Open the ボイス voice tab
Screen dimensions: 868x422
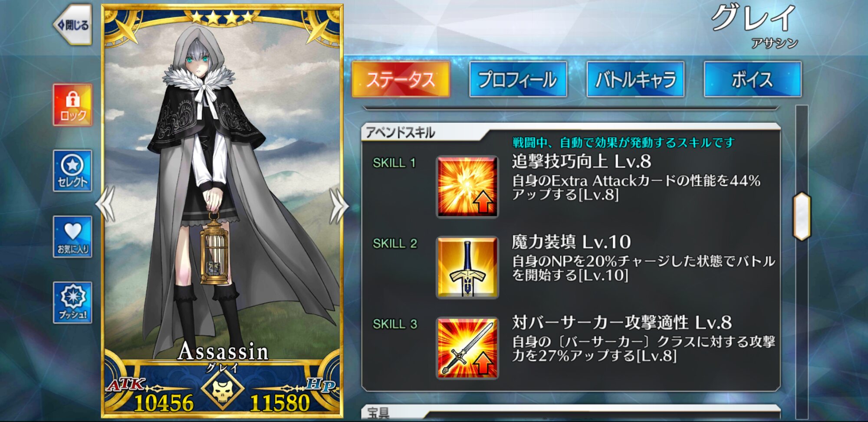pos(753,79)
